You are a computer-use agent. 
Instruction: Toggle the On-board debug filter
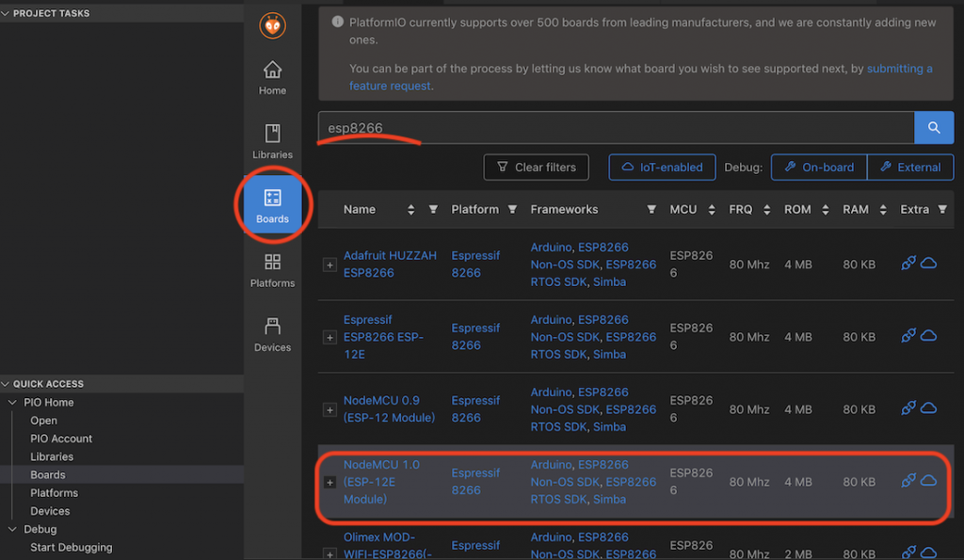coord(819,168)
